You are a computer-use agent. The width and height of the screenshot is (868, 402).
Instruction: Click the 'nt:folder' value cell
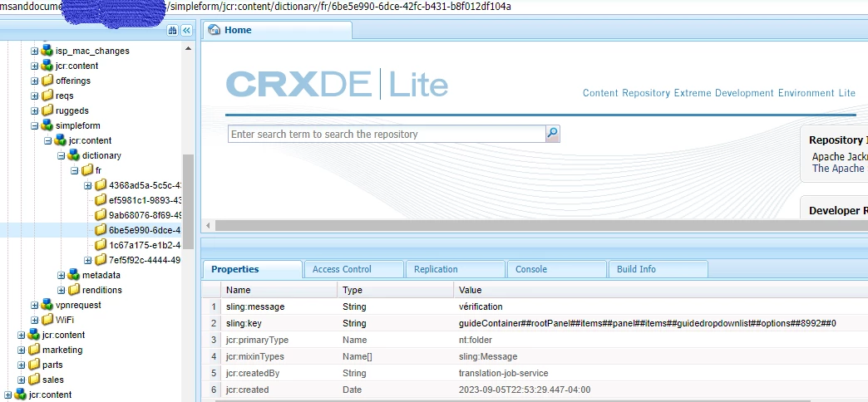pyautogui.click(x=476, y=340)
